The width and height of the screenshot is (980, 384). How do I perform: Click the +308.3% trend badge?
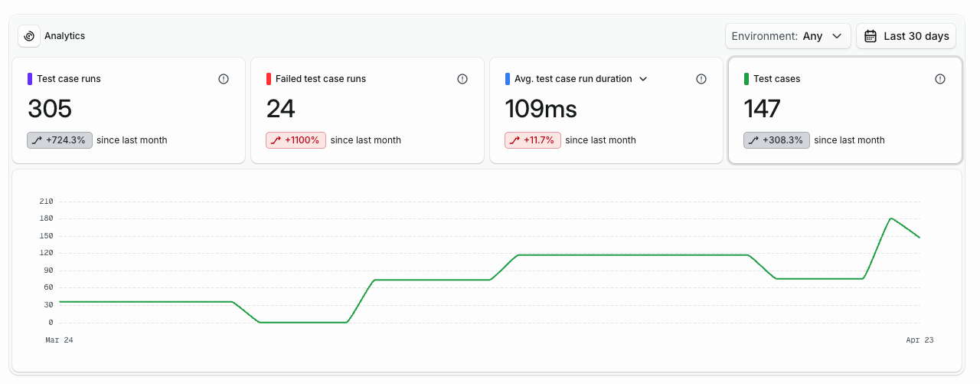(x=776, y=140)
